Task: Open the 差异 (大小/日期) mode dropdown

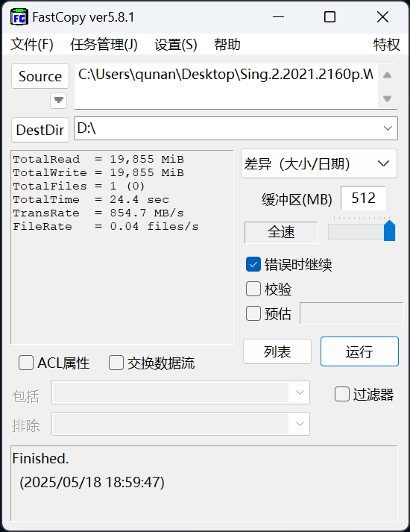Action: (x=319, y=163)
